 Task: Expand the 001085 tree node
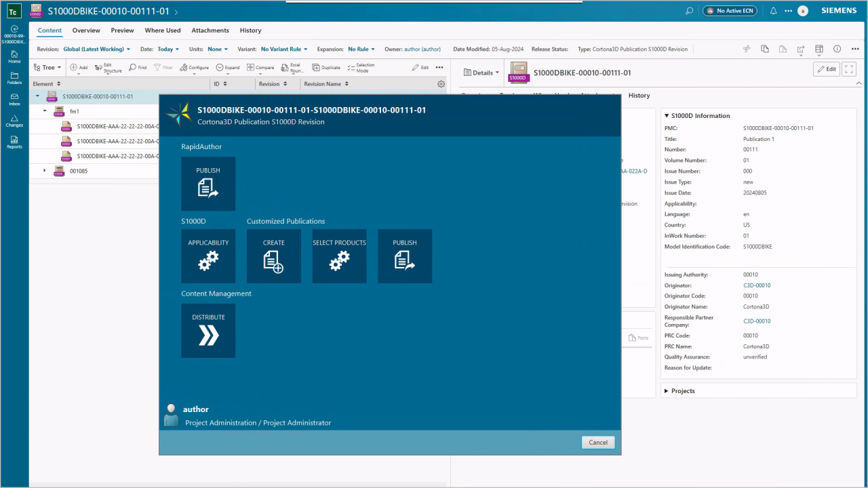[45, 171]
